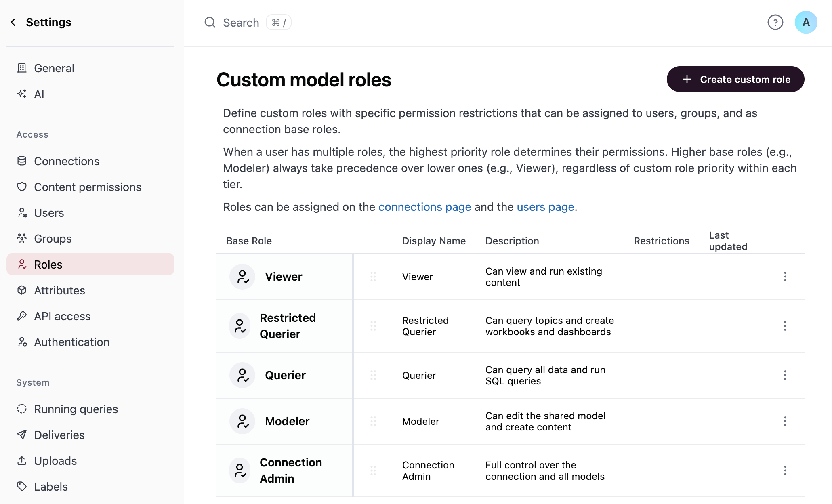This screenshot has height=504, width=832.
Task: Open the API access key icon
Action: coord(22,316)
